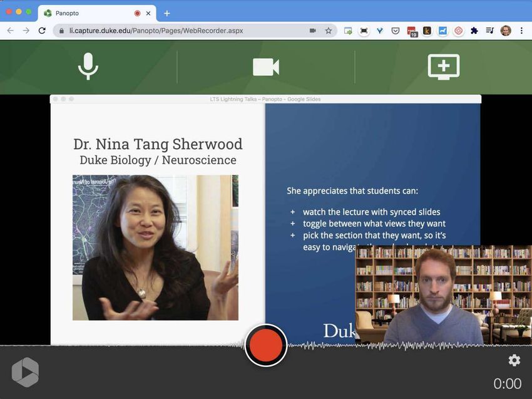Screen dimensions: 532x399
Task: Click the red circular swirl extension icon
Action: (x=458, y=31)
